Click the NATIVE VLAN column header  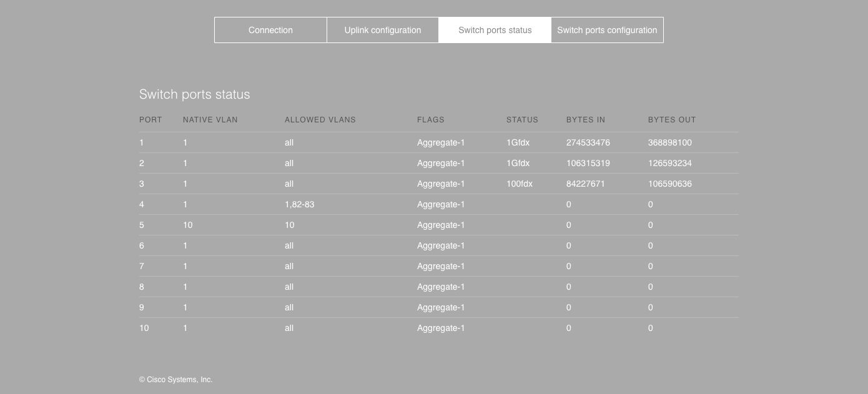tap(210, 120)
